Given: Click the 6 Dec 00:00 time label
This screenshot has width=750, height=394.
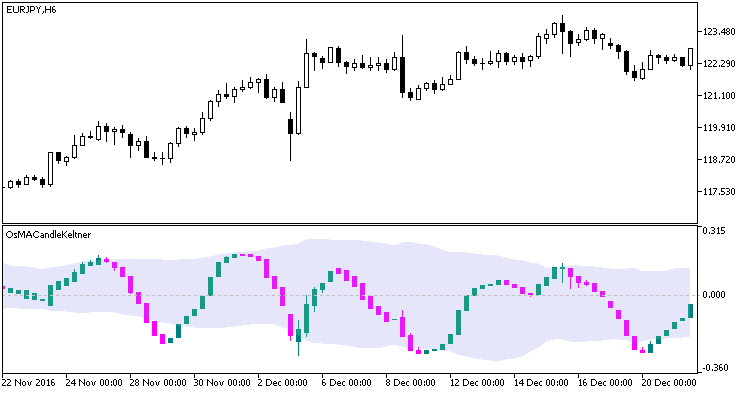Looking at the screenshot, I should click(x=347, y=383).
